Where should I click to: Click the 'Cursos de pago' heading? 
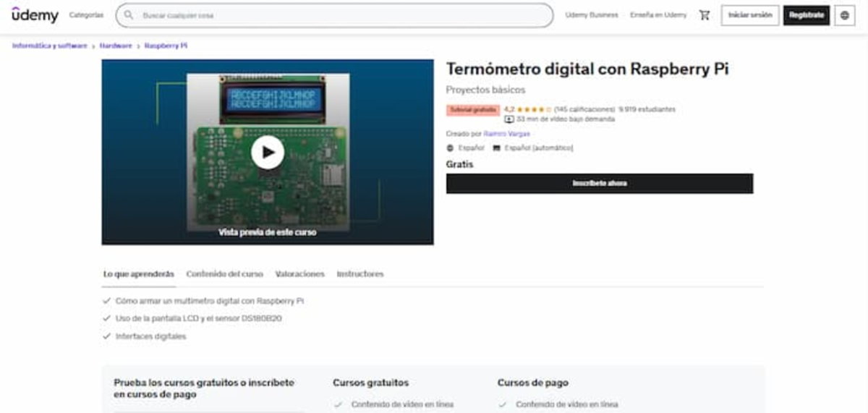(x=533, y=383)
